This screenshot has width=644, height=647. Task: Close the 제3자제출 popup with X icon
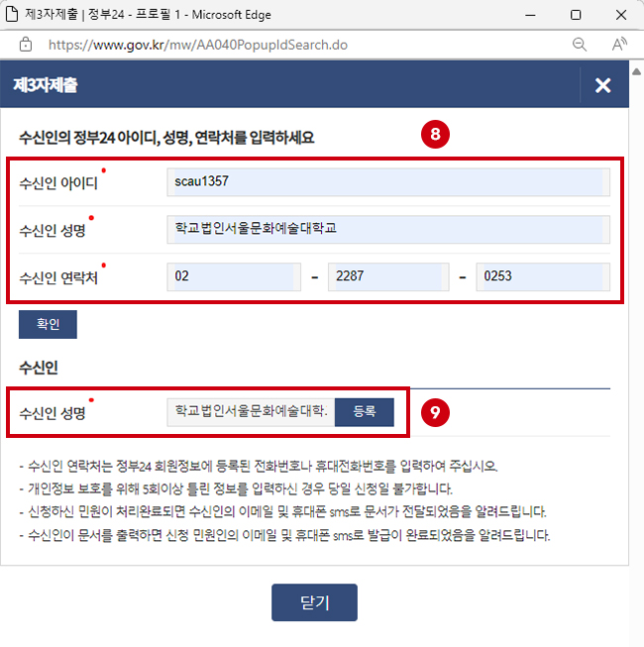pyautogui.click(x=602, y=85)
